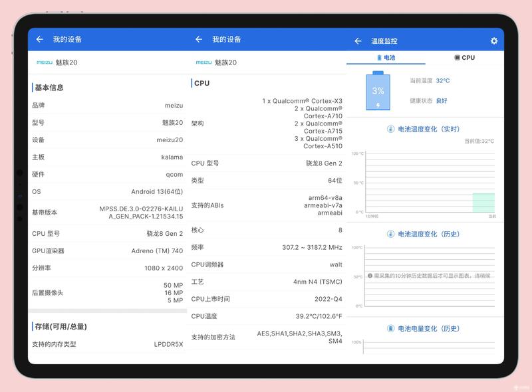The width and height of the screenshot is (532, 392).
Task: Click battery icon beside 电池电量变化（历史）
Action: tap(390, 328)
